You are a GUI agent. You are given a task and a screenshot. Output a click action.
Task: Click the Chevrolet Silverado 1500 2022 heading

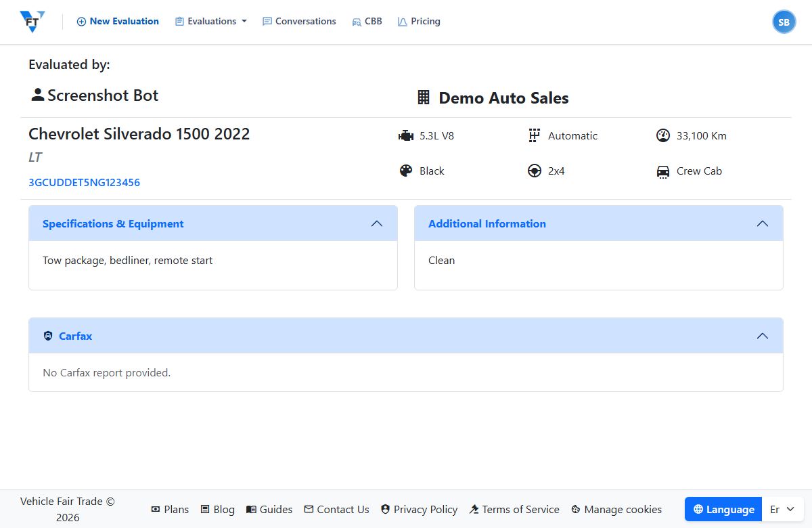coord(139,134)
